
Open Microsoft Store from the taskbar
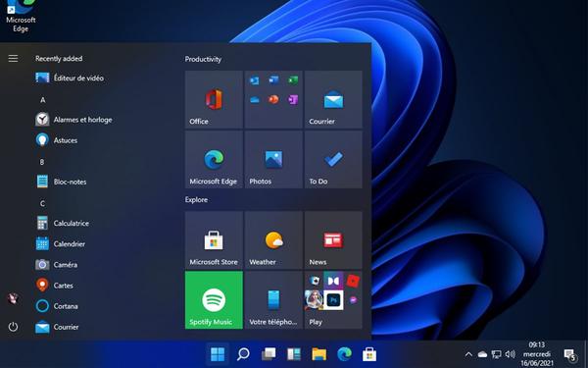[369, 353]
